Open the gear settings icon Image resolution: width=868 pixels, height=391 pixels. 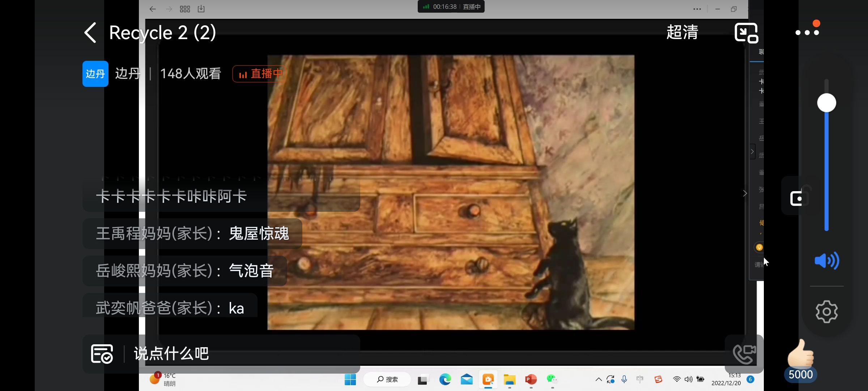[x=826, y=312]
